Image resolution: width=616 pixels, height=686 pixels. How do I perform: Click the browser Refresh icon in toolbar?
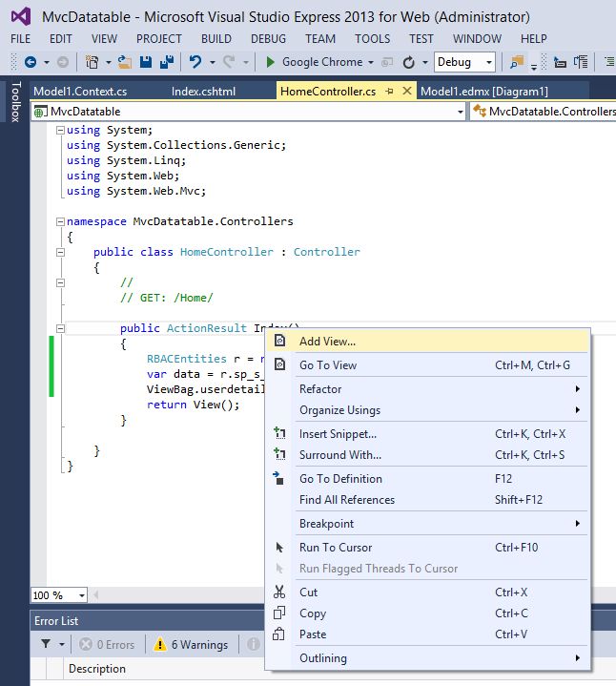pyautogui.click(x=409, y=62)
